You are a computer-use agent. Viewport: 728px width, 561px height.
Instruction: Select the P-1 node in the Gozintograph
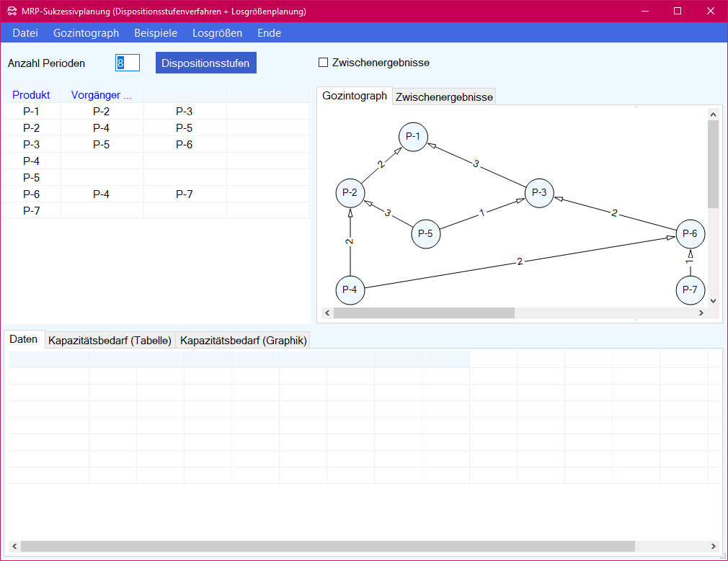(413, 136)
